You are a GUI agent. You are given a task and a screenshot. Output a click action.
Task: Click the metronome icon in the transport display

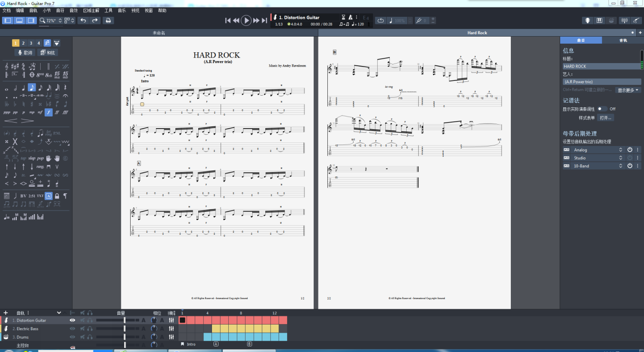pyautogui.click(x=350, y=17)
